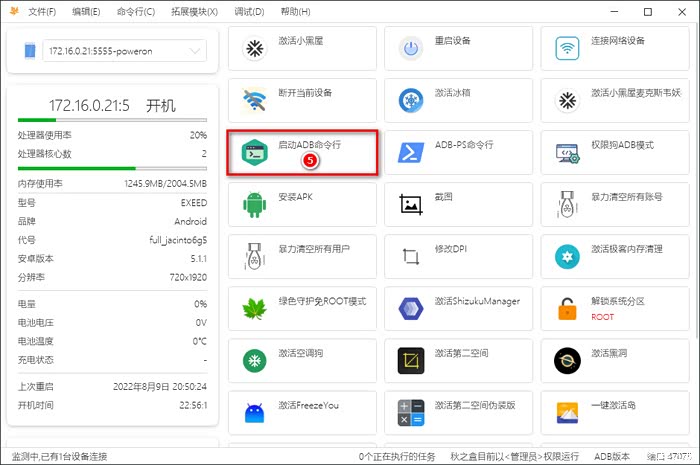This screenshot has height=465, width=700.
Task: Click the 启动ADB命令行 label
Action: (309, 145)
